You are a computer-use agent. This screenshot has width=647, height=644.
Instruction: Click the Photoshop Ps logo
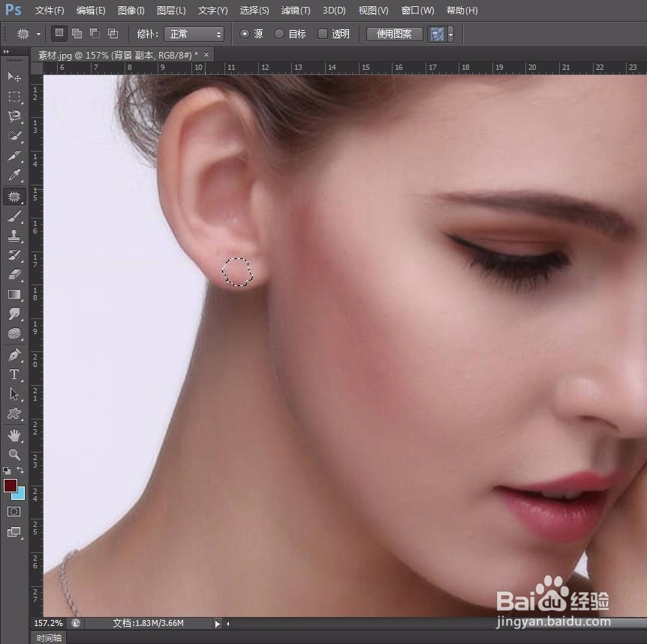[x=13, y=9]
